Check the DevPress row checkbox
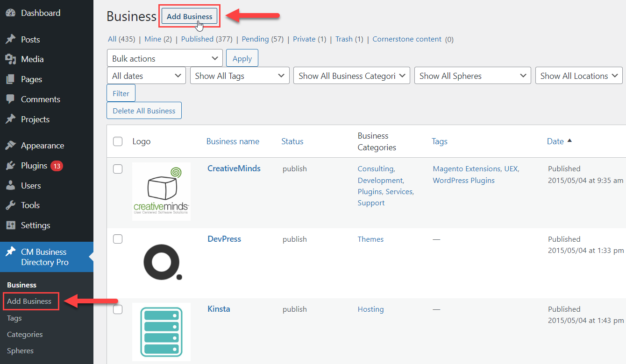 point(118,239)
